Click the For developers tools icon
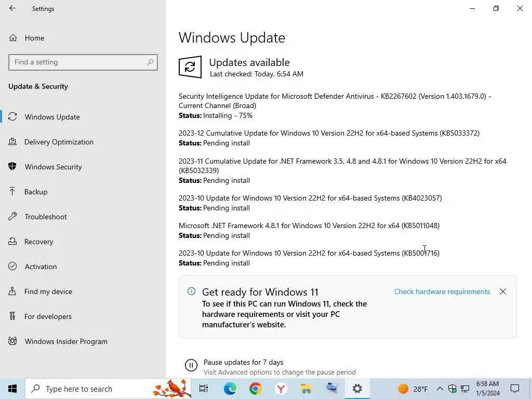Image resolution: width=532 pixels, height=399 pixels. (12, 316)
